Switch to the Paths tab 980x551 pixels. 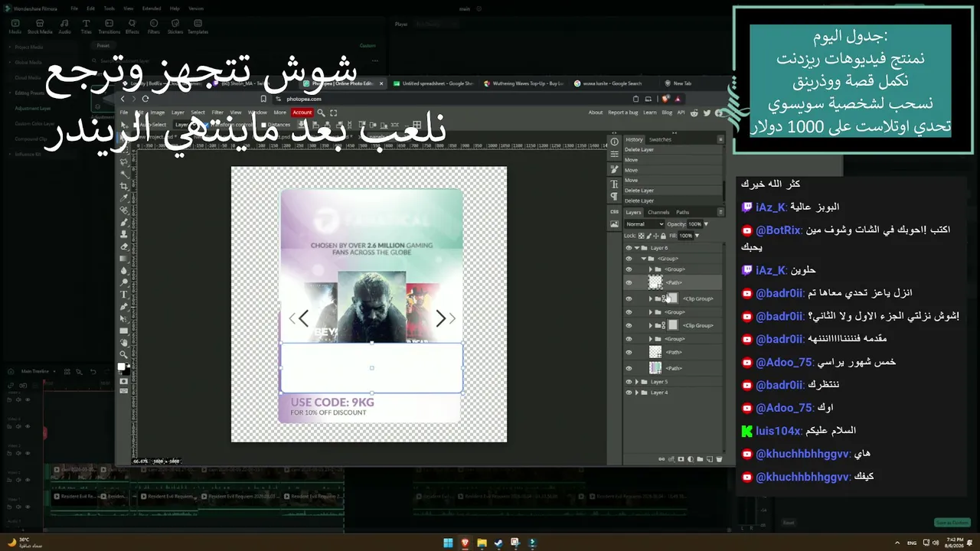682,212
